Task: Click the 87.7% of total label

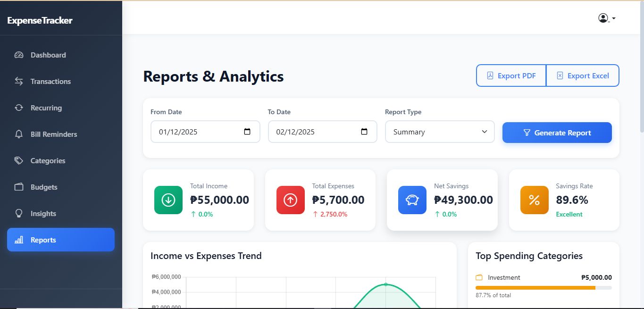Action: (x=493, y=295)
